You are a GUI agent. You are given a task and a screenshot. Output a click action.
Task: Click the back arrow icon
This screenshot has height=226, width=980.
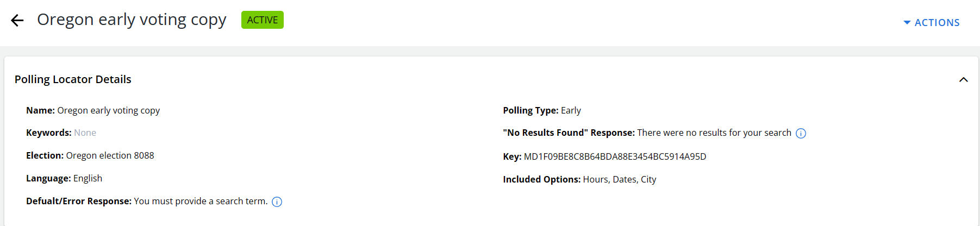tap(17, 21)
